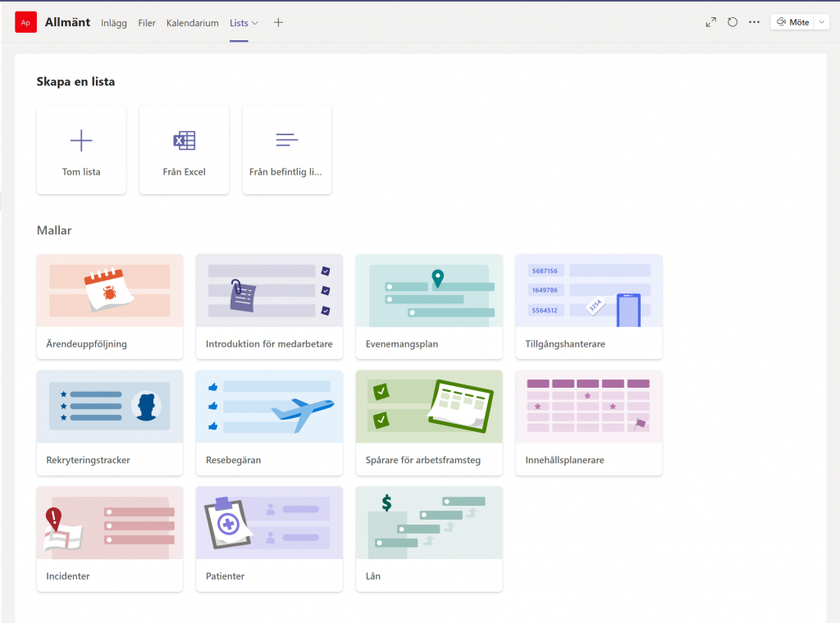Click the red Ap team avatar
The width and height of the screenshot is (840, 623).
pos(25,22)
